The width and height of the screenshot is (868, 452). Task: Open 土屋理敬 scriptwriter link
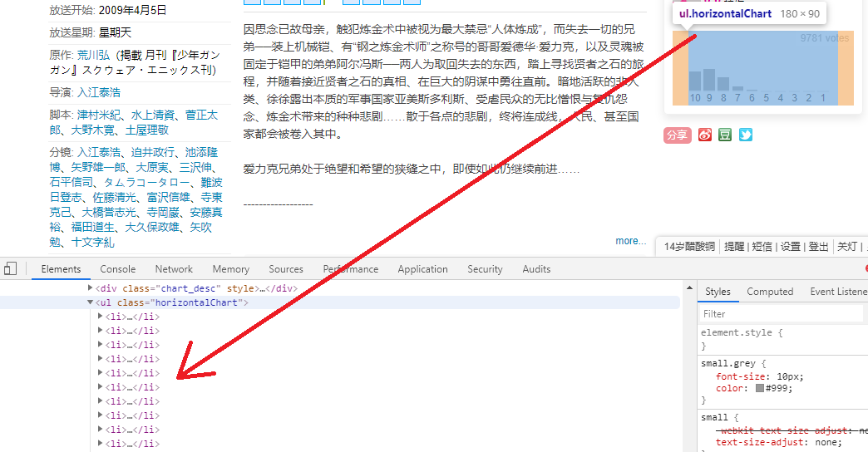[x=147, y=130]
